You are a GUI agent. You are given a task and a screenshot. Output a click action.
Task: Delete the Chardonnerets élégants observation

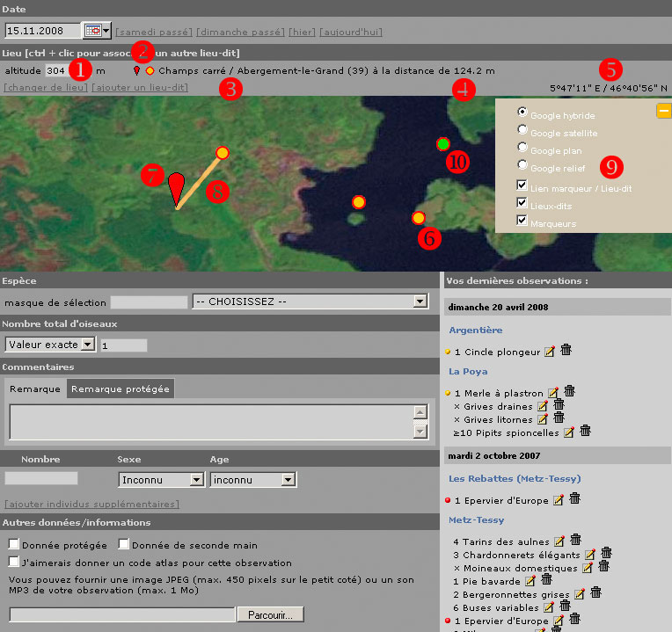(x=606, y=553)
